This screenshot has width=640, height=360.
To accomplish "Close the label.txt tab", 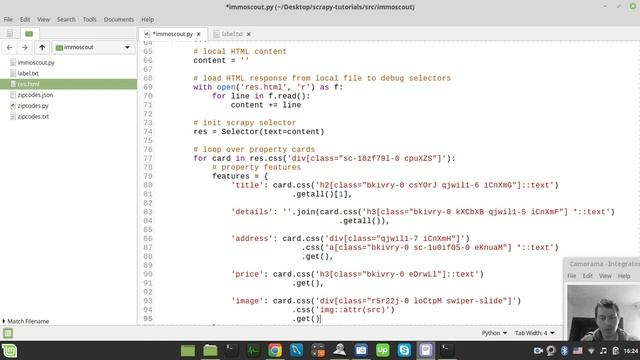I will click(x=249, y=34).
